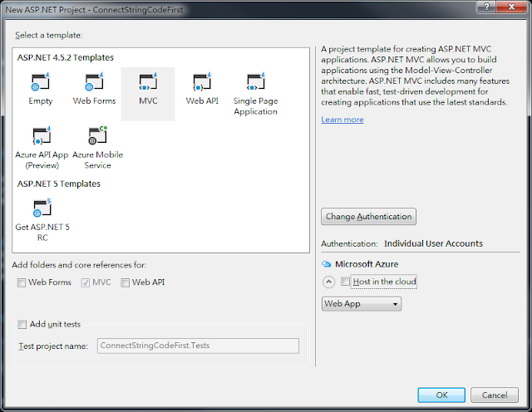Select the MVC template icon
This screenshot has height=412, width=532.
(x=148, y=81)
